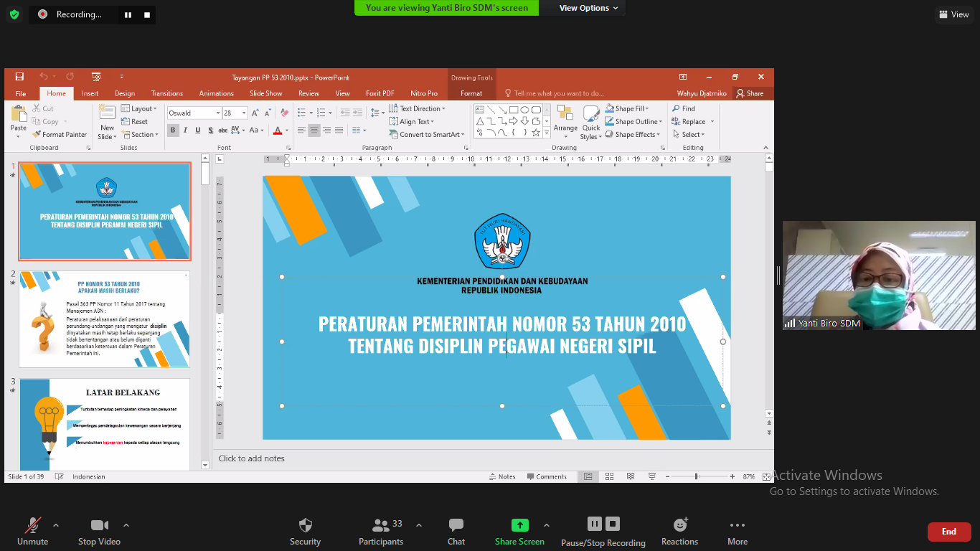Image resolution: width=980 pixels, height=551 pixels.
Task: Open the Quick Styles gallery
Action: 590,122
